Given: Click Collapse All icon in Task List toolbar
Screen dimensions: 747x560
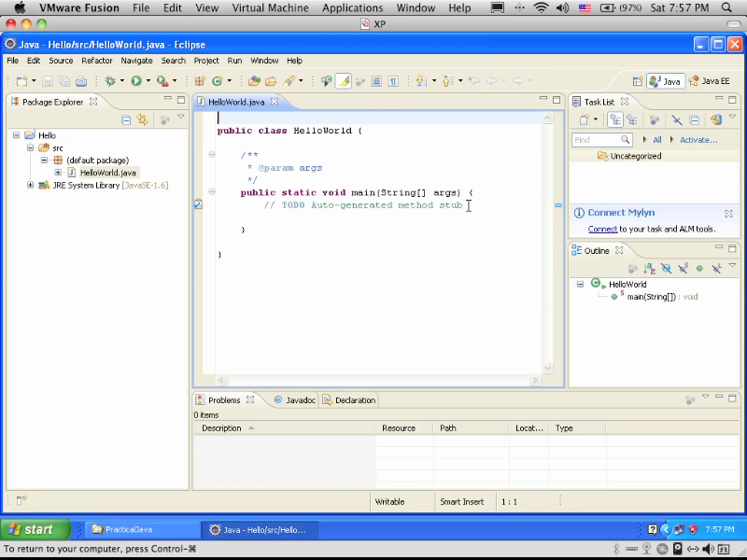Looking at the screenshot, I should (694, 120).
